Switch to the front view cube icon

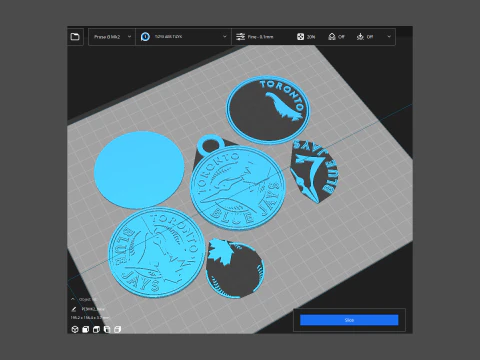coord(86,329)
